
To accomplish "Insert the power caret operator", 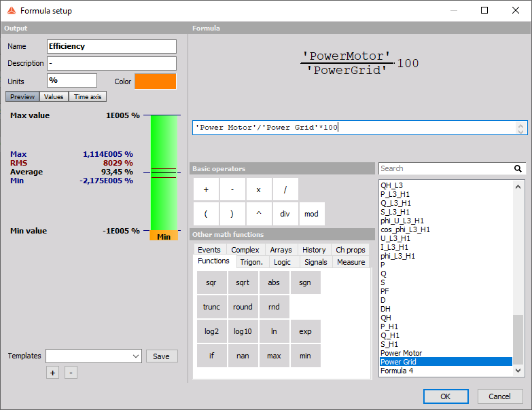I will [x=259, y=214].
